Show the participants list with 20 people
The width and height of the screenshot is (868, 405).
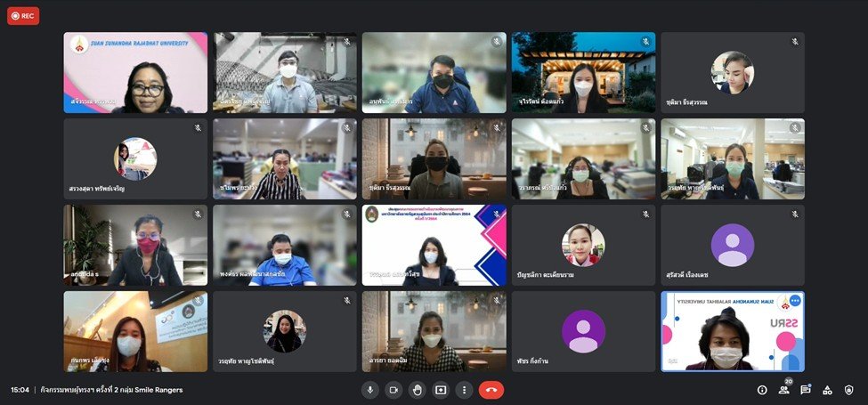point(783,390)
